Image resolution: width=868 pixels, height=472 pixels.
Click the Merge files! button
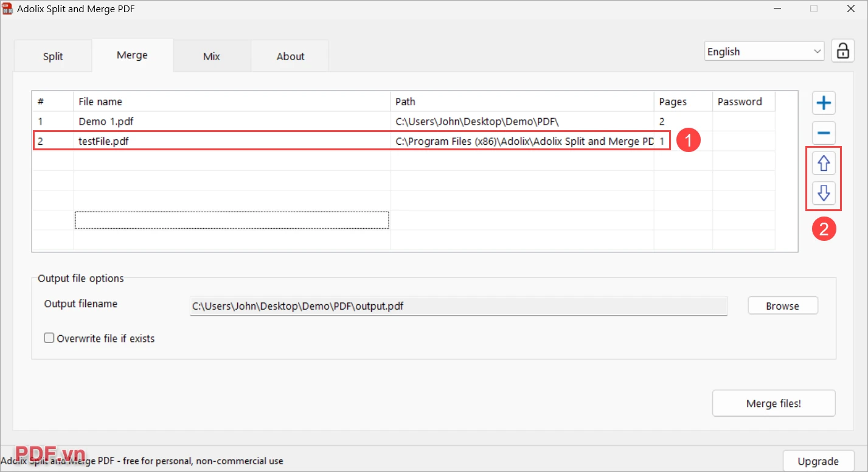pyautogui.click(x=774, y=403)
